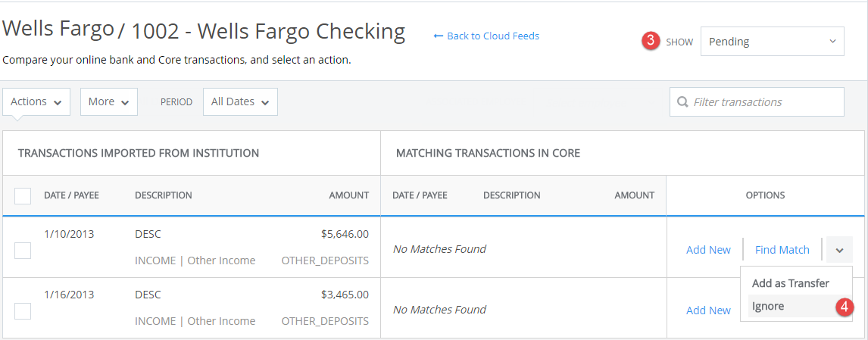Click the search magnifier icon
868x340 pixels.
684,102
